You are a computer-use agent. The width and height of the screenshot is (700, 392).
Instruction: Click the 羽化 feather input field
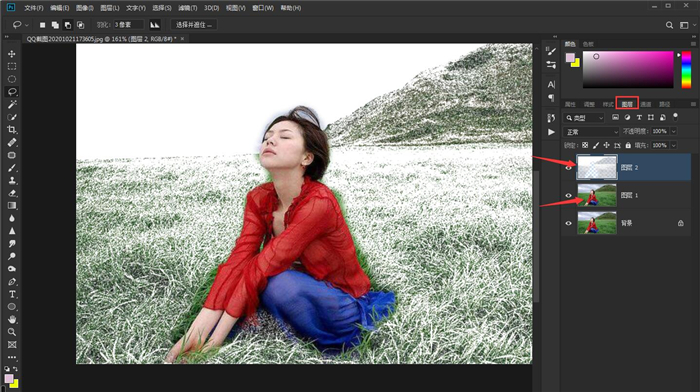click(129, 25)
